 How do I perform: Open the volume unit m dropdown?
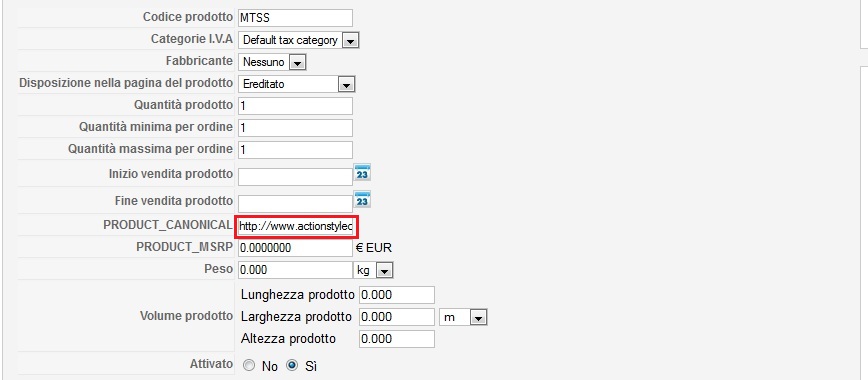click(x=463, y=317)
